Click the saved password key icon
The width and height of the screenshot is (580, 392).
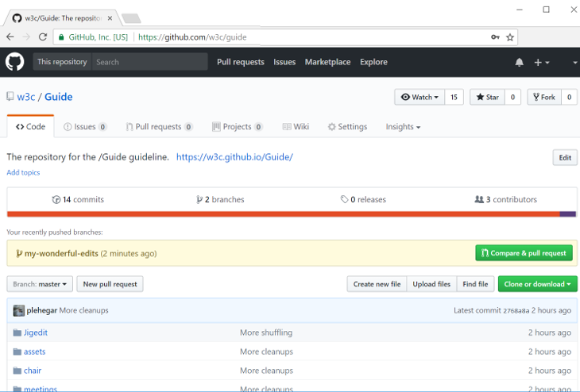tap(494, 37)
